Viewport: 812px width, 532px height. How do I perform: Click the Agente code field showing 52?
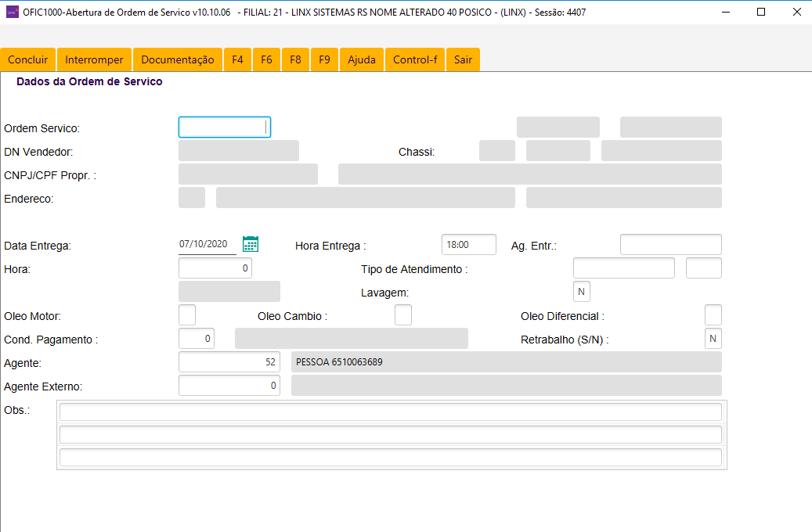pyautogui.click(x=229, y=361)
